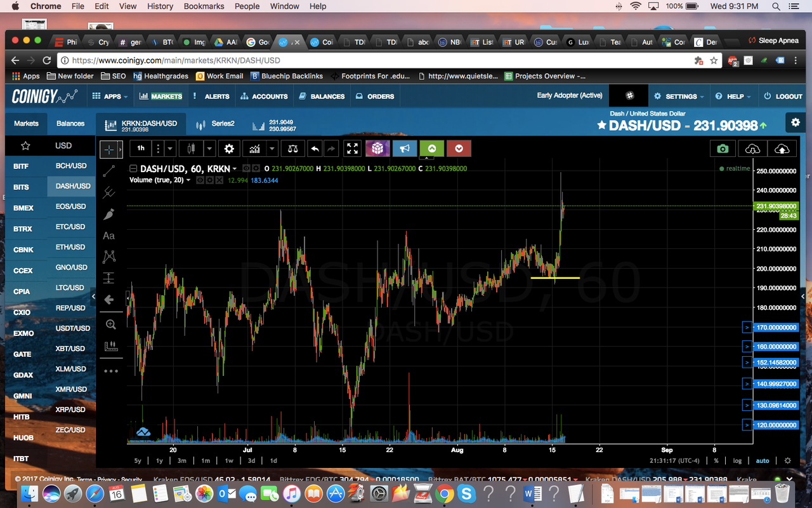Toggle percent scale on price axis
The width and height of the screenshot is (812, 508).
tap(716, 460)
